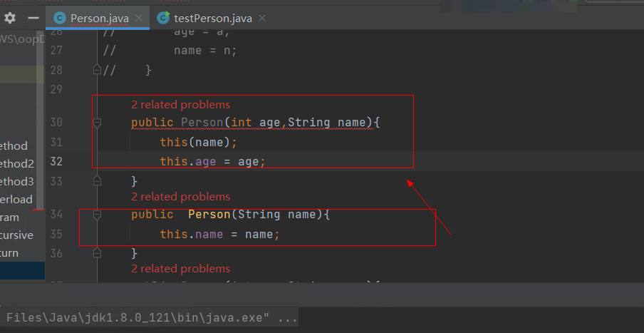Collapse the Person(String name) constructor

97,215
